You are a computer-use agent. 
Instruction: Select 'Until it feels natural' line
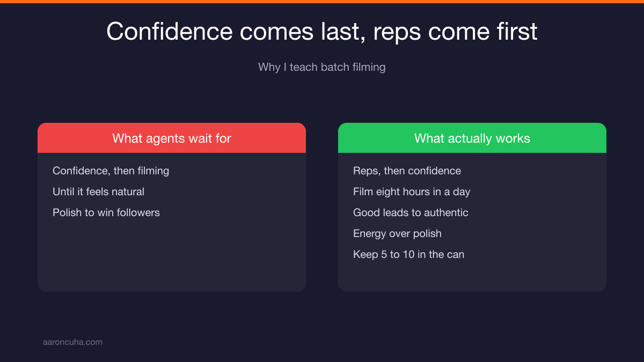(98, 191)
